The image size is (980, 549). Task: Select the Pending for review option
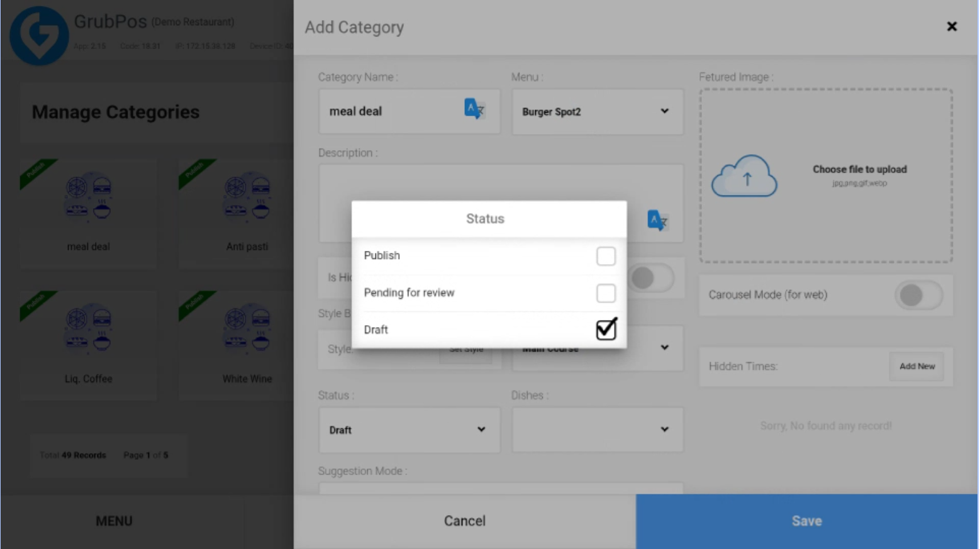(489, 293)
